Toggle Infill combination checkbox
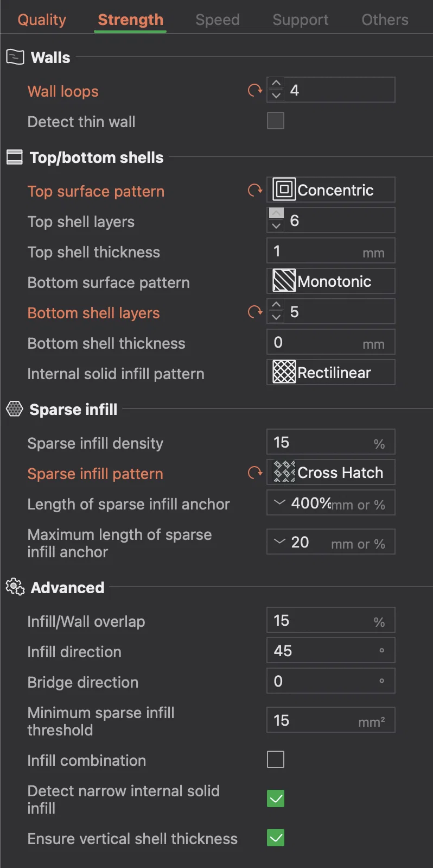 pos(276,759)
